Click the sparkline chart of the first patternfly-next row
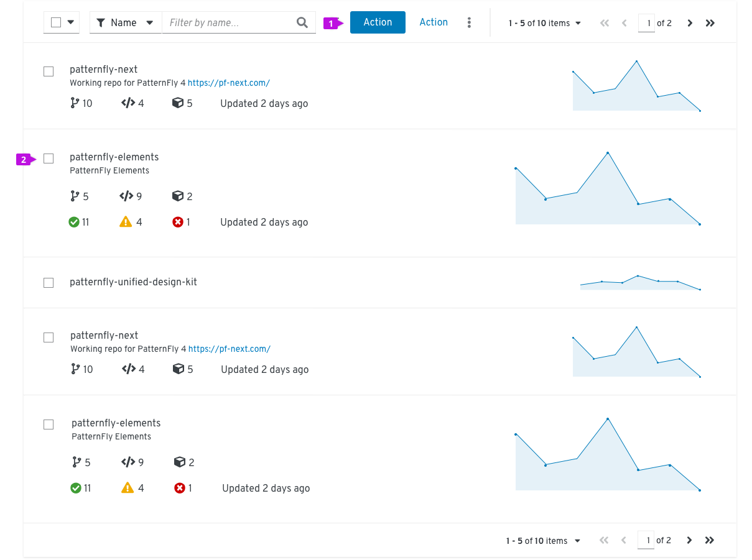This screenshot has width=752, height=560. point(637,86)
